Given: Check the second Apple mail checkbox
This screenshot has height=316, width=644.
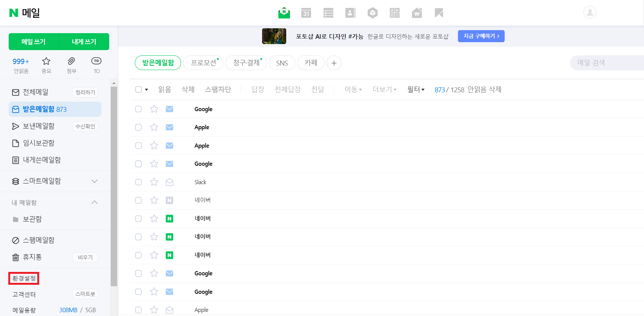Looking at the screenshot, I should point(138,146).
